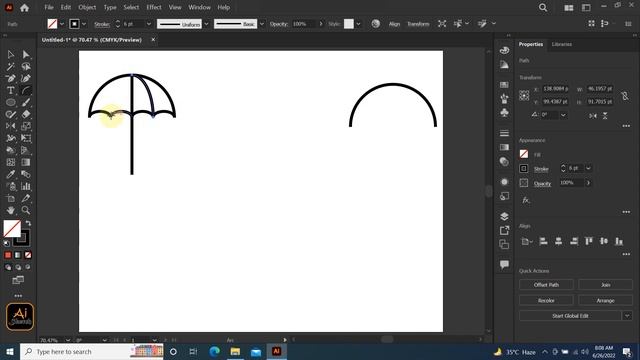Select the Arc tool
This screenshot has height=360, width=640.
pos(26,90)
